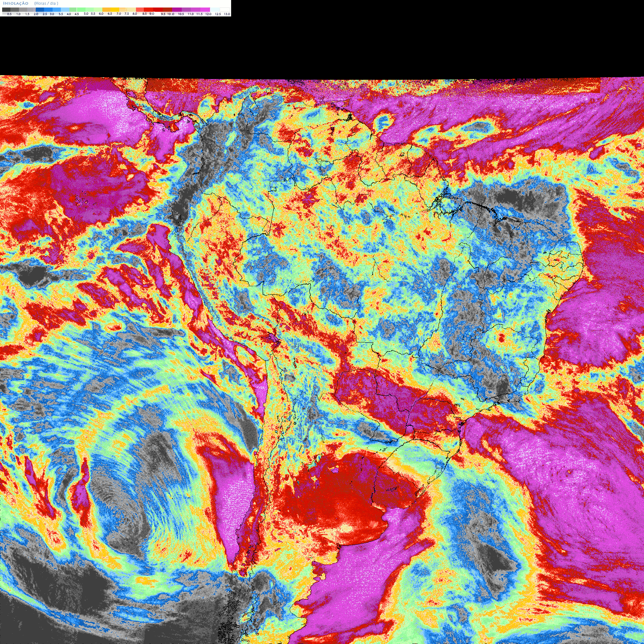This screenshot has height=644, width=644.
Task: Click the 5.5 scale label
Action: coord(93,14)
